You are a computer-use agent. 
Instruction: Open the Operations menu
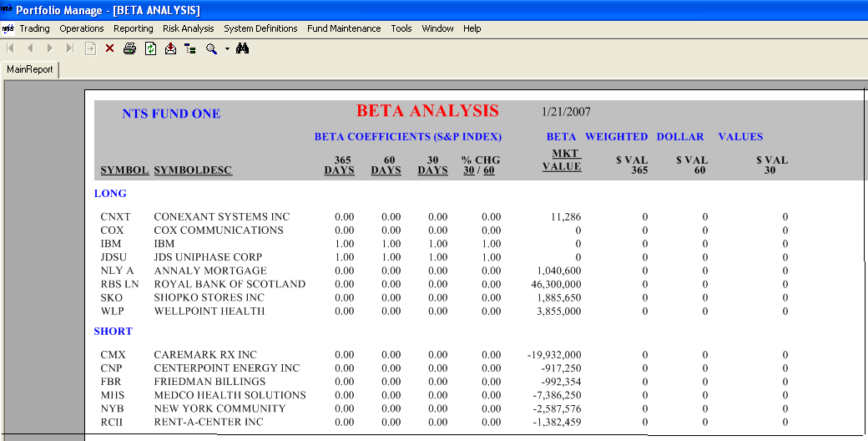click(82, 28)
